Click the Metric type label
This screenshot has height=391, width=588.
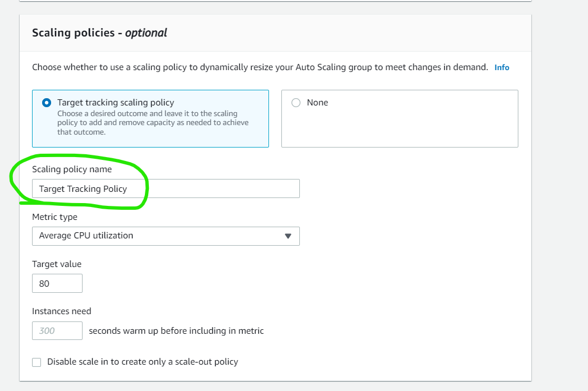click(x=54, y=217)
